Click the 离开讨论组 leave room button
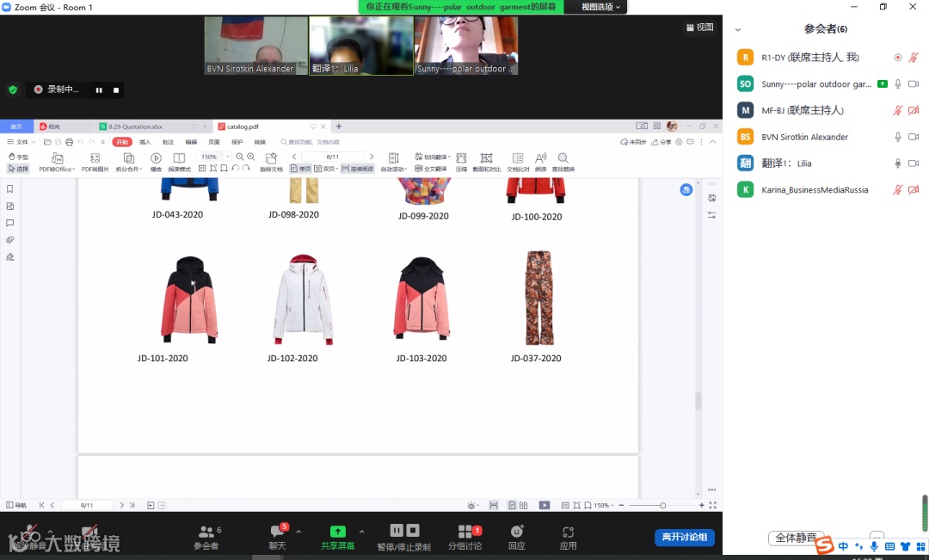Image resolution: width=929 pixels, height=560 pixels. [685, 537]
